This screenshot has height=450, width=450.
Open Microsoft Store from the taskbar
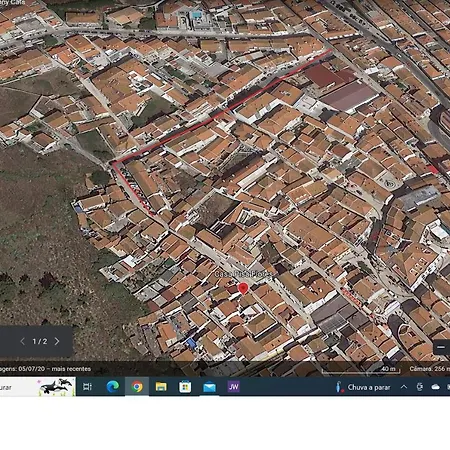coord(185,387)
